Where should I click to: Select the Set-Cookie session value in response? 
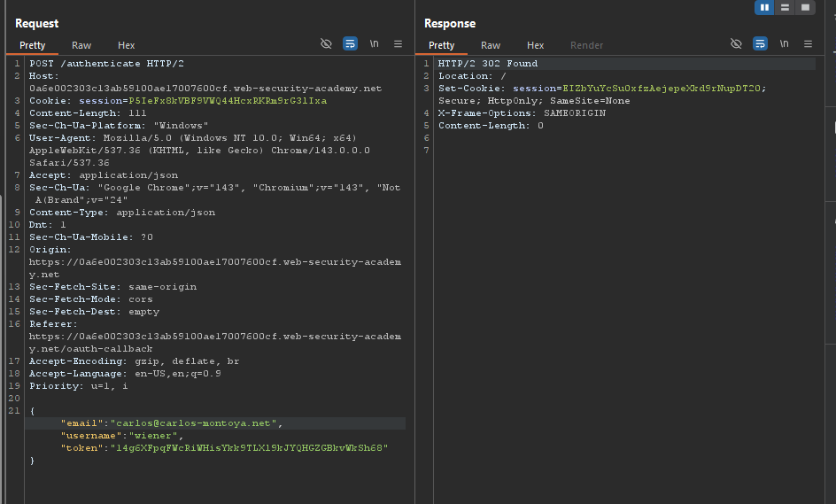tap(662, 89)
